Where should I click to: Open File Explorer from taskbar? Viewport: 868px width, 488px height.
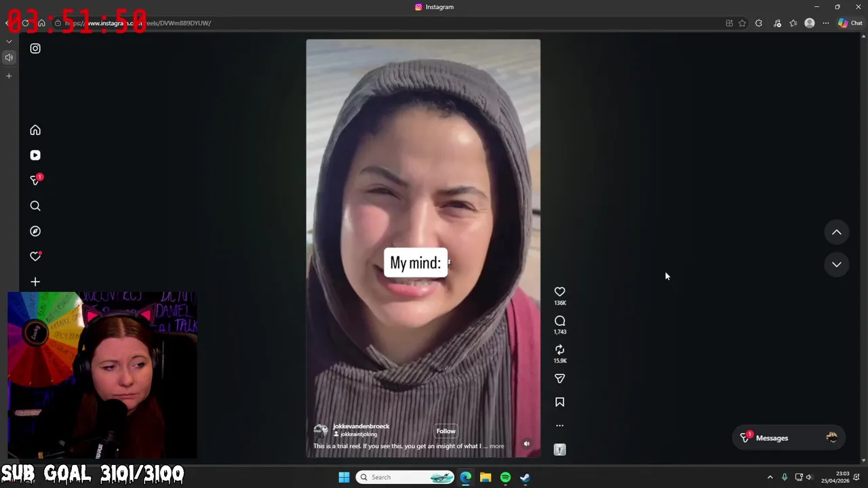[486, 477]
